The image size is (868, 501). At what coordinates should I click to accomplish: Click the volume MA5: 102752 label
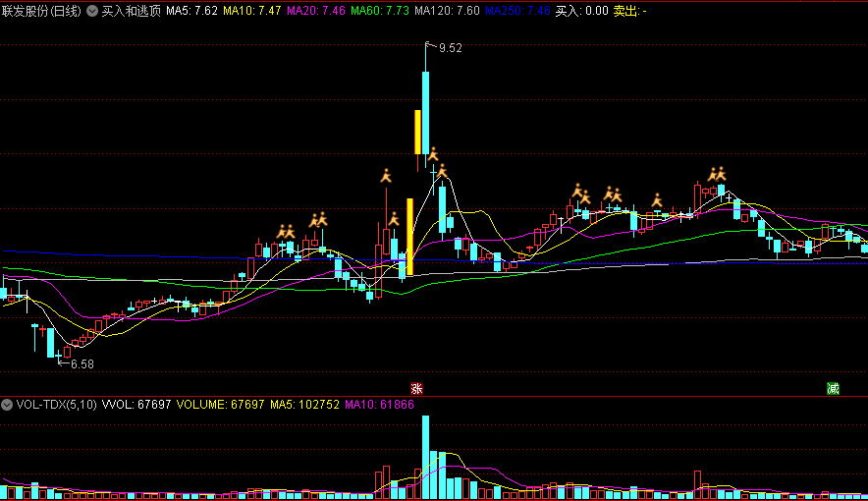tap(304, 405)
